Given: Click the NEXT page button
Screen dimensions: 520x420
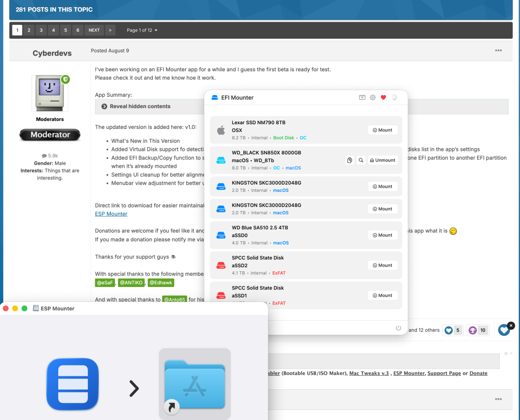Looking at the screenshot, I should pos(94,30).
